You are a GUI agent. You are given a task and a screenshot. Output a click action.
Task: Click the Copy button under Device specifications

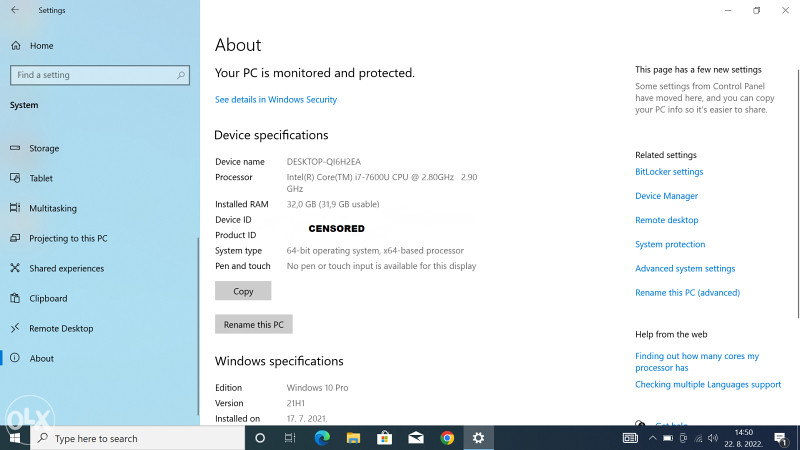pos(243,291)
